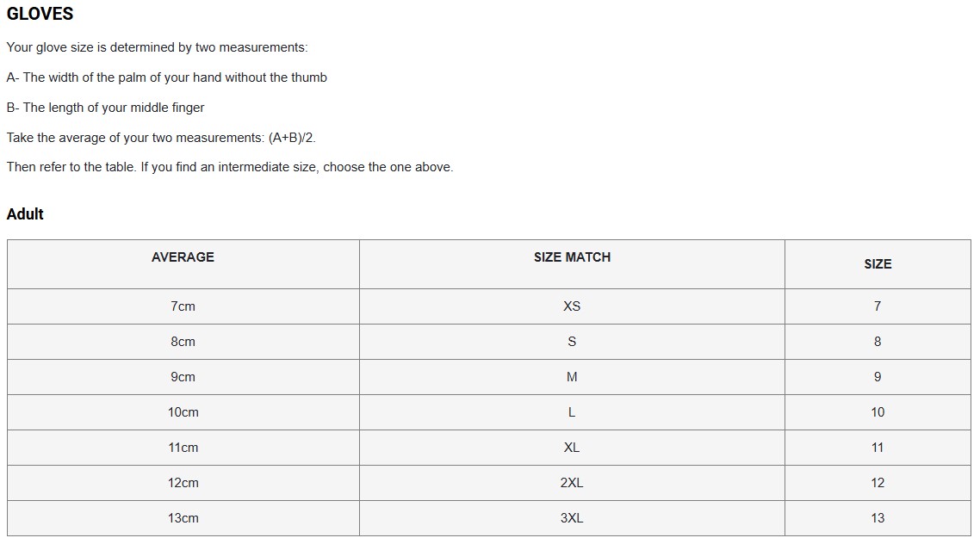The width and height of the screenshot is (980, 544).
Task: Click the 2XL size match cell
Action: click(x=572, y=483)
